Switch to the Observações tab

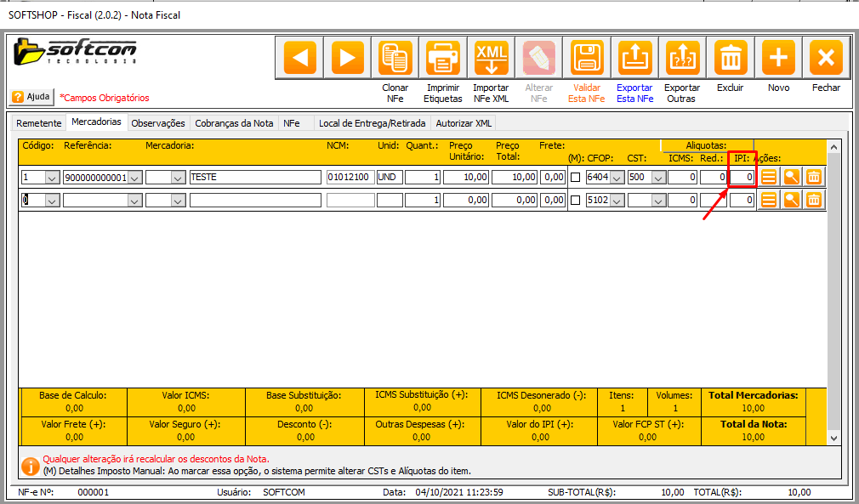[157, 123]
